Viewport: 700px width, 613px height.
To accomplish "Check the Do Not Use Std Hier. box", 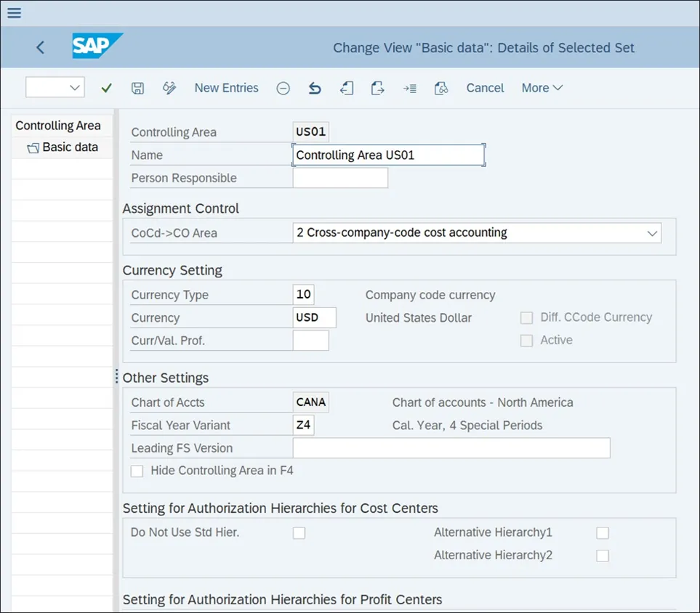I will [299, 533].
